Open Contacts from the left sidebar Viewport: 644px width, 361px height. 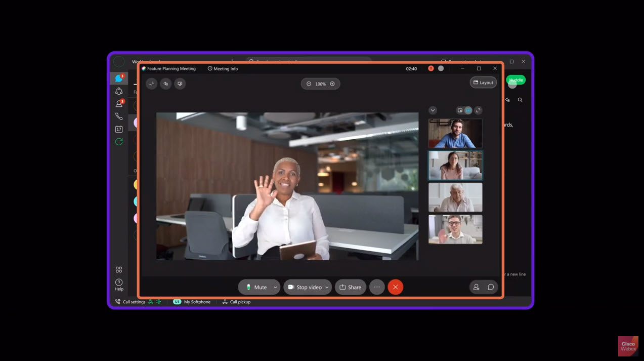[119, 104]
